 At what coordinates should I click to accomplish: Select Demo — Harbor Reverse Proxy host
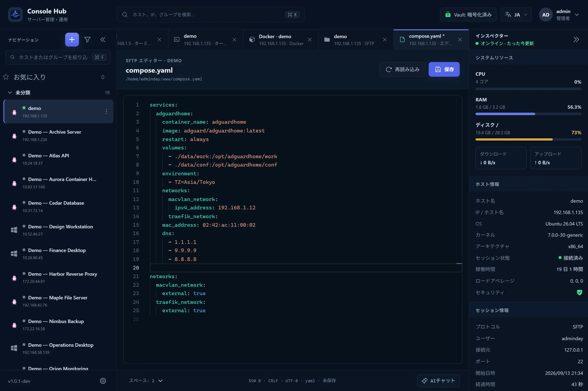click(x=58, y=277)
